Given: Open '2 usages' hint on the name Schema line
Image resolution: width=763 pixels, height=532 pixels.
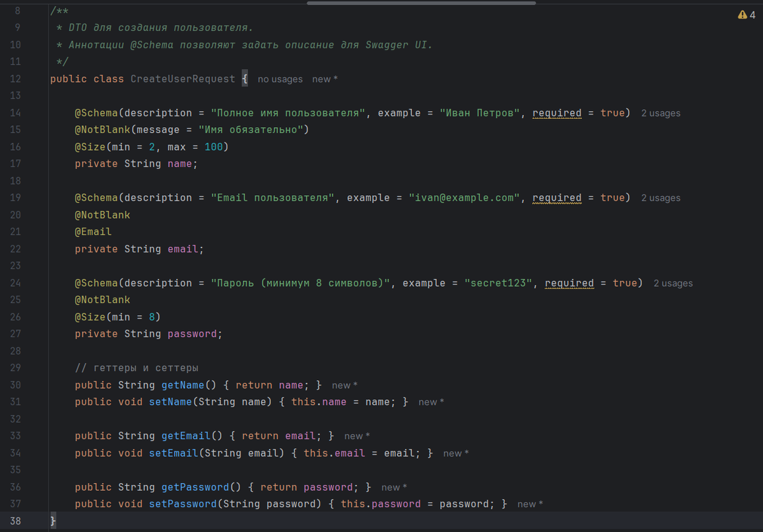Looking at the screenshot, I should coord(661,113).
